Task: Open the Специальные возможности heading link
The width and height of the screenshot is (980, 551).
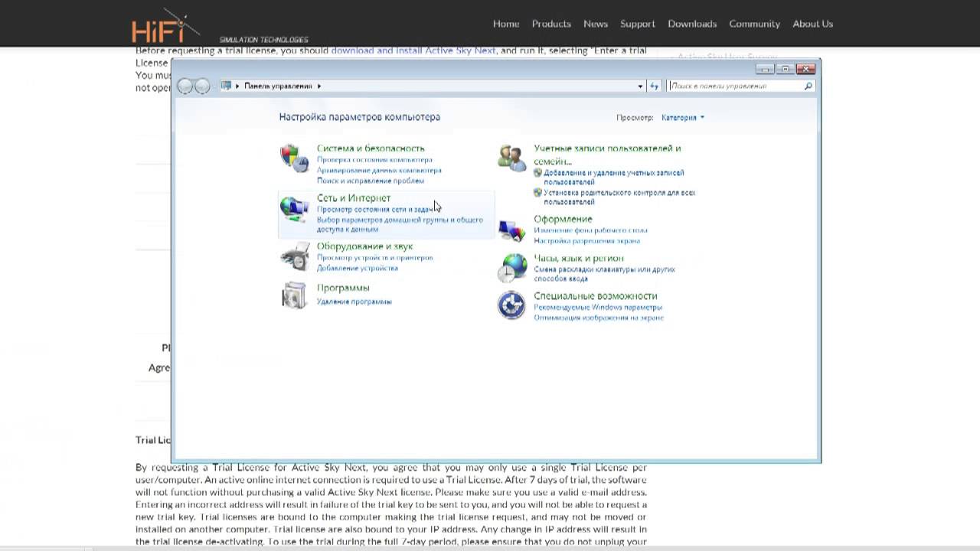Action: pyautogui.click(x=596, y=296)
